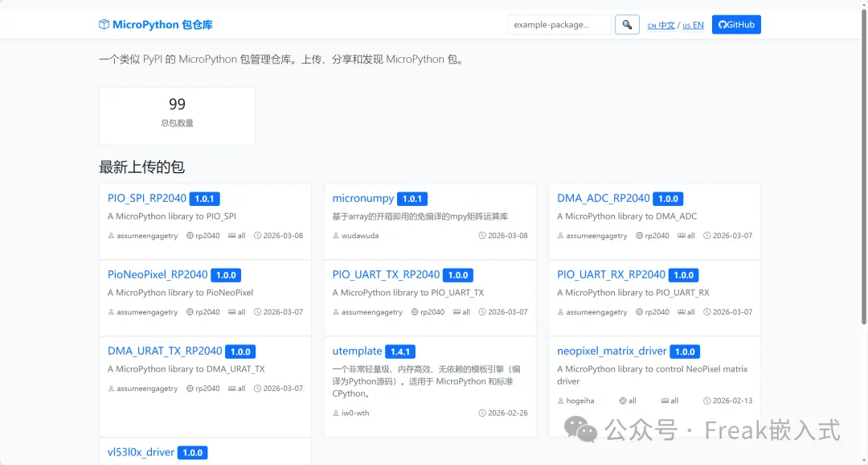Click the author icon in DMA_ADC_RP2040 card

click(x=560, y=236)
